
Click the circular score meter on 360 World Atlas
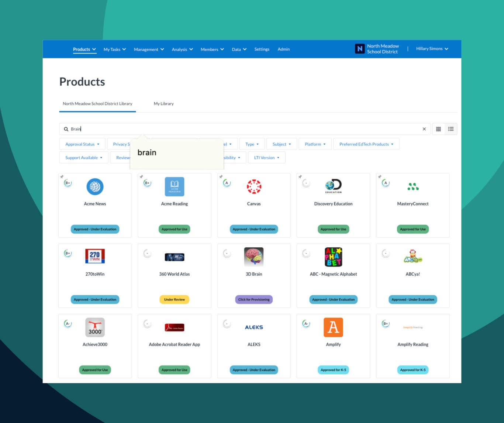(147, 253)
